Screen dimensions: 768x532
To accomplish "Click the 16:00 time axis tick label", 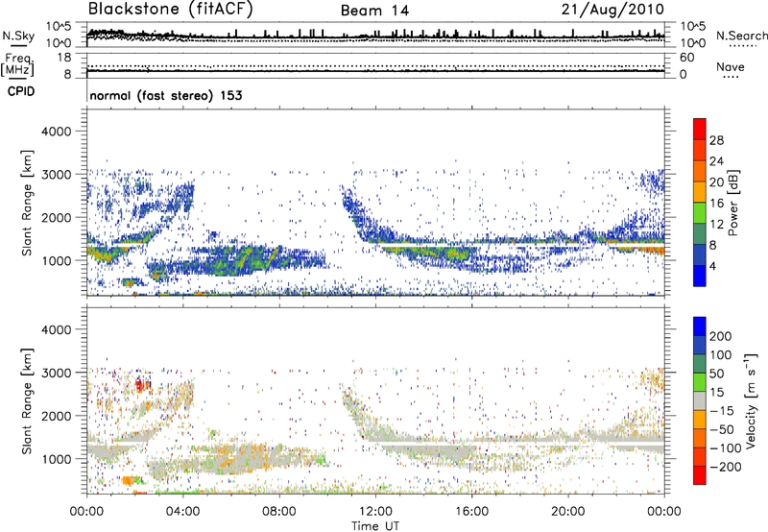I will point(471,512).
